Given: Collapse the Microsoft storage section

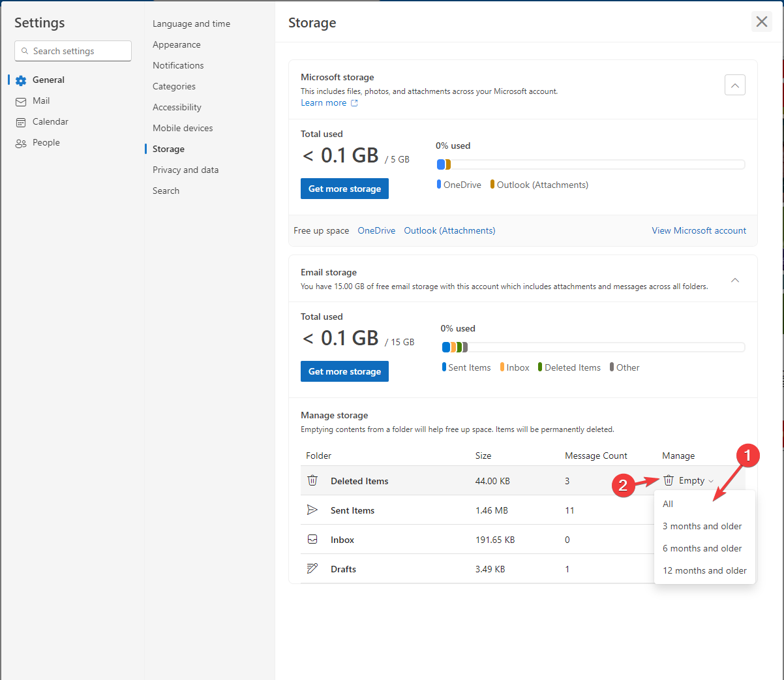Looking at the screenshot, I should [x=734, y=85].
